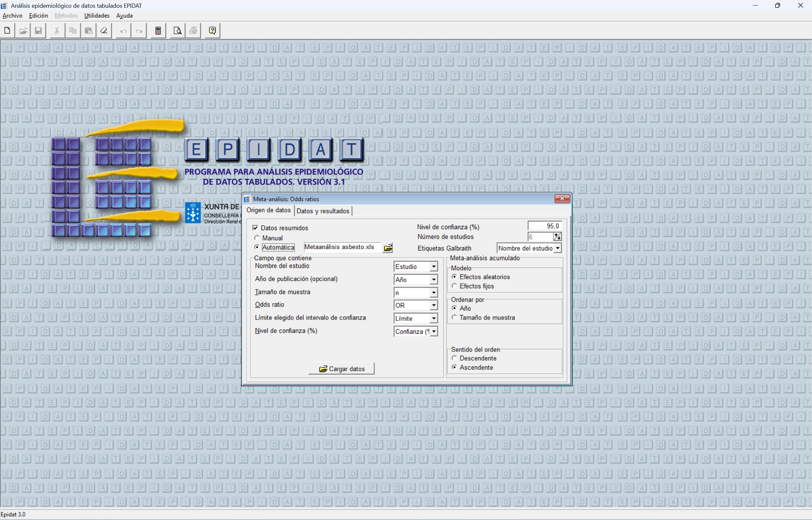Click the Nivel de confianza 95,0 field
Screen dimensions: 812x520
(x=544, y=226)
